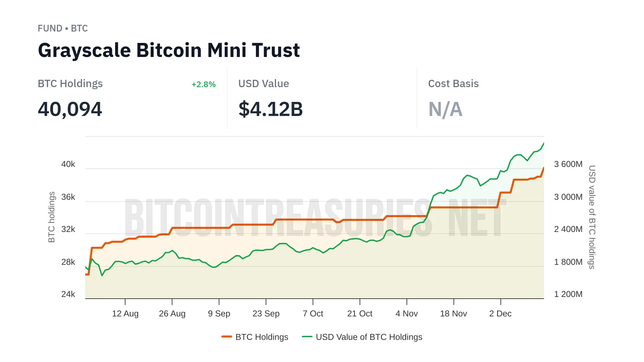Click the FUND • BTC category label
644x362 pixels.
63,28
